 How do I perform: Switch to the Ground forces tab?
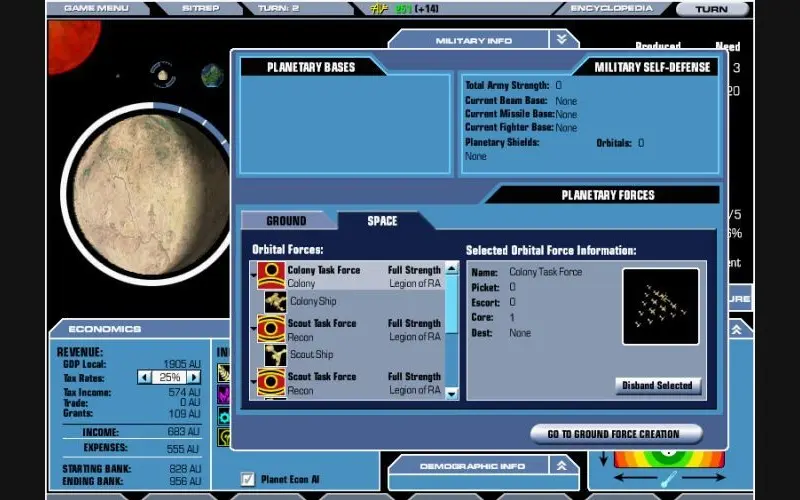(x=286, y=221)
